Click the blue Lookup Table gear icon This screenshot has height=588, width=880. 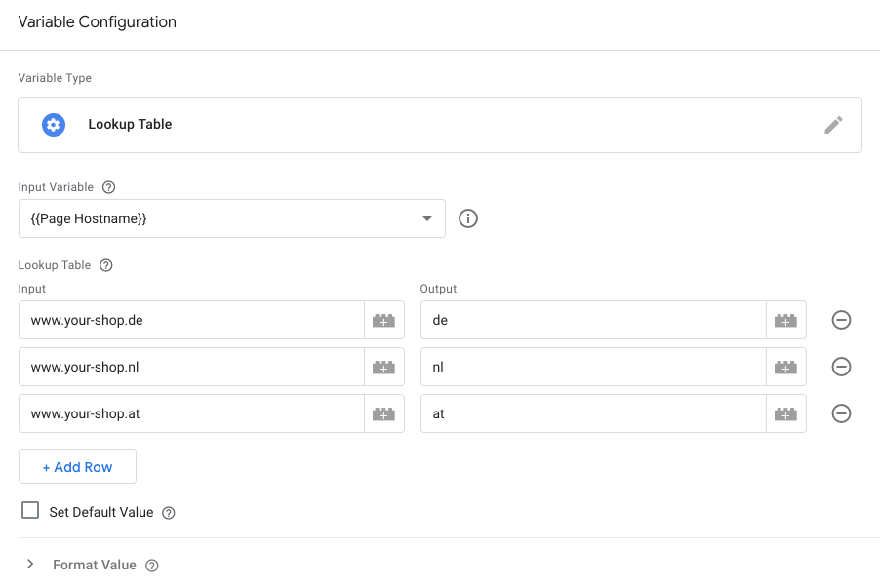[x=54, y=125]
